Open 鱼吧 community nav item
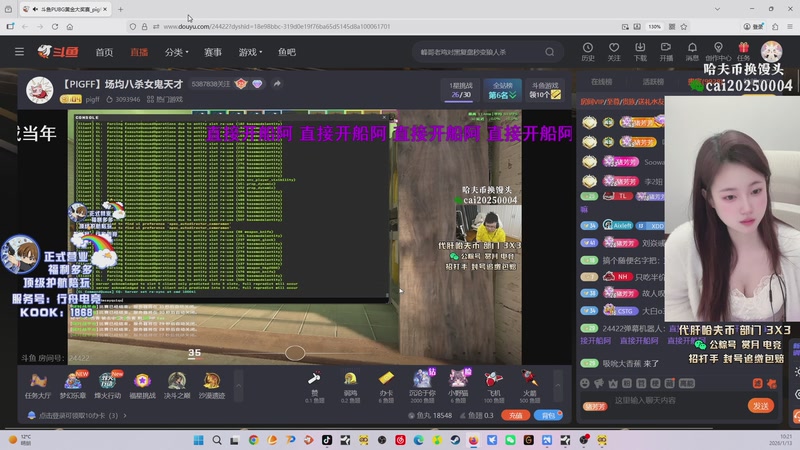Screen dimensions: 800x450 [287, 52]
